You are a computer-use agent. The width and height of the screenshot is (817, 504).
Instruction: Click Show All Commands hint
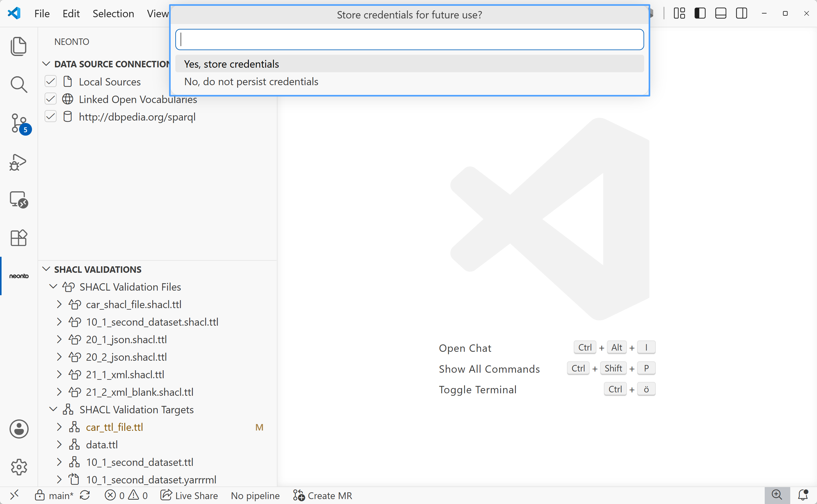pyautogui.click(x=489, y=369)
